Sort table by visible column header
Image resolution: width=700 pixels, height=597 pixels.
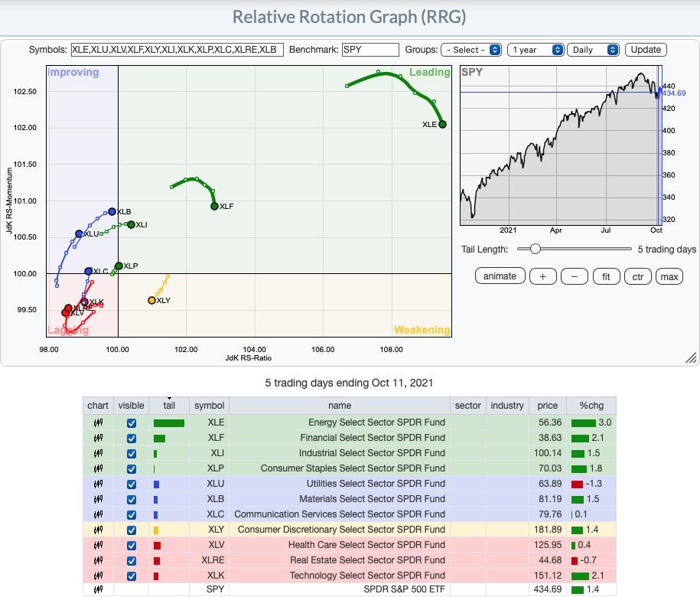[132, 406]
